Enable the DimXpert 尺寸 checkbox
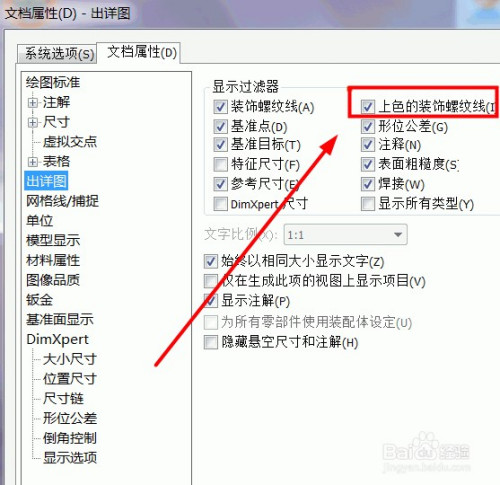This screenshot has width=500, height=485. [220, 204]
